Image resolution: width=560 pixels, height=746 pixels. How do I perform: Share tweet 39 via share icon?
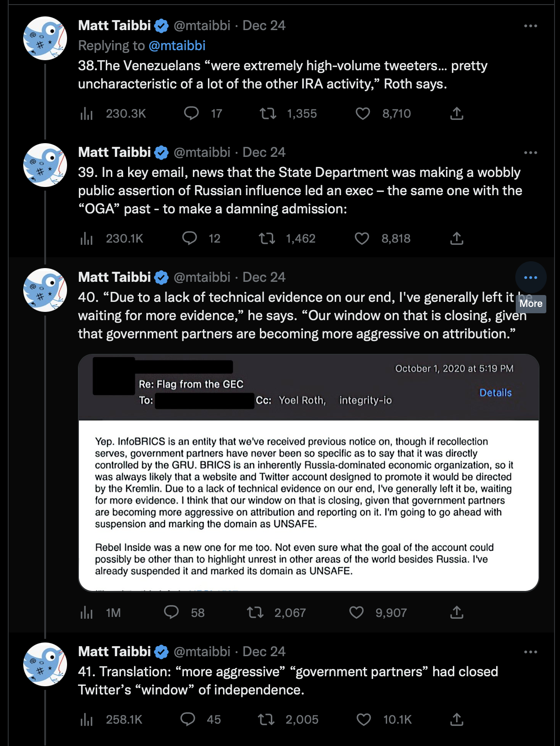coord(456,238)
